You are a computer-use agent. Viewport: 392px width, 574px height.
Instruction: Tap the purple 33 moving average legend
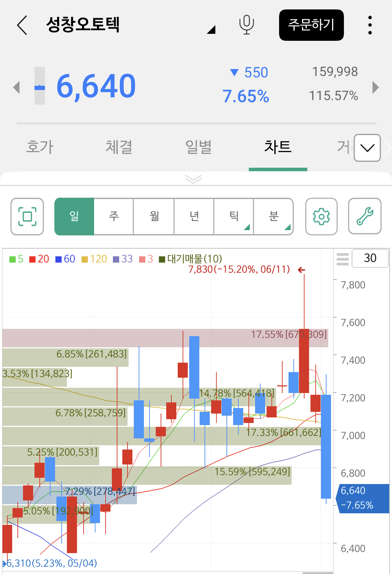(x=123, y=259)
